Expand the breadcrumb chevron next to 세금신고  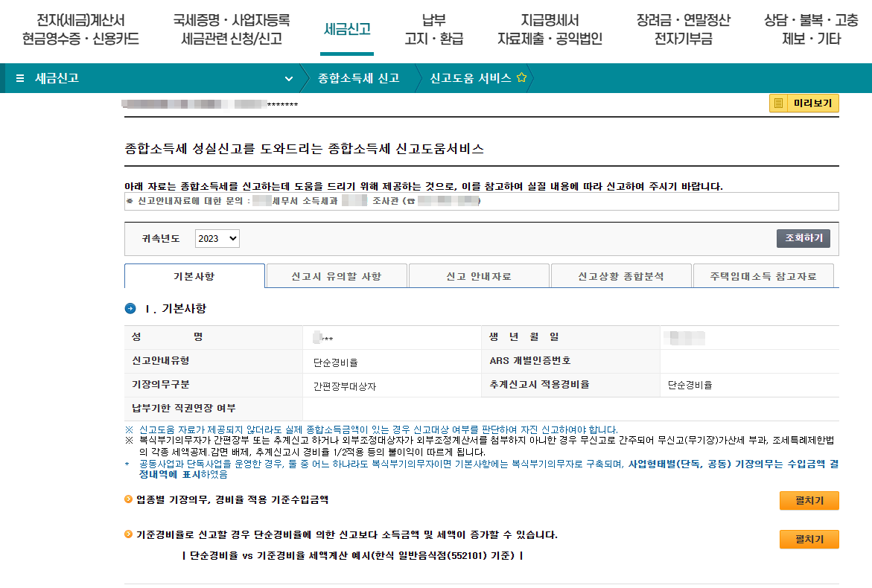tap(290, 78)
